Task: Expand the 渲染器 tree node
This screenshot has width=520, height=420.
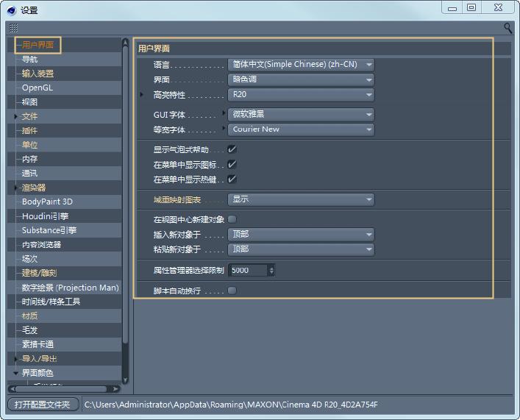Action: [x=16, y=188]
